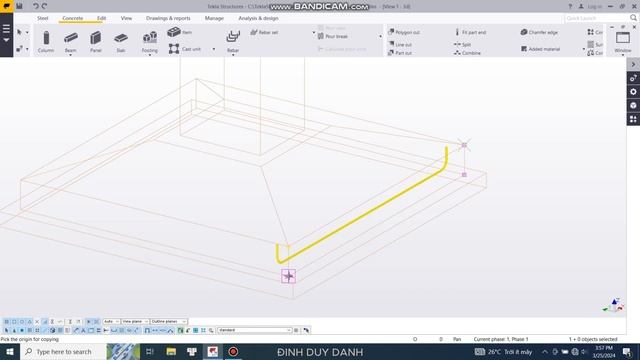Screen dimensions: 640x360
Task: Click the Fit part end command
Action: pyautogui.click(x=470, y=32)
